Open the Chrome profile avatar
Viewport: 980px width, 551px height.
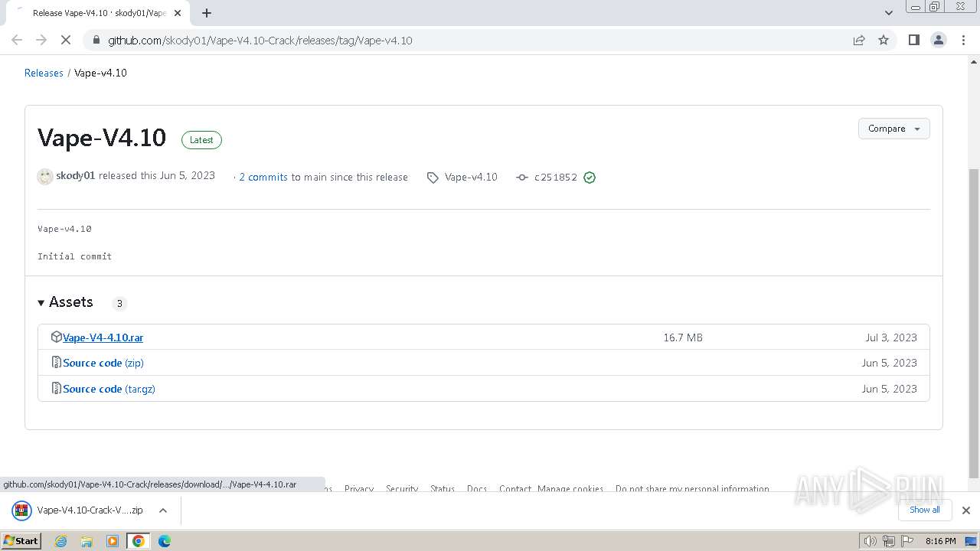click(x=939, y=40)
